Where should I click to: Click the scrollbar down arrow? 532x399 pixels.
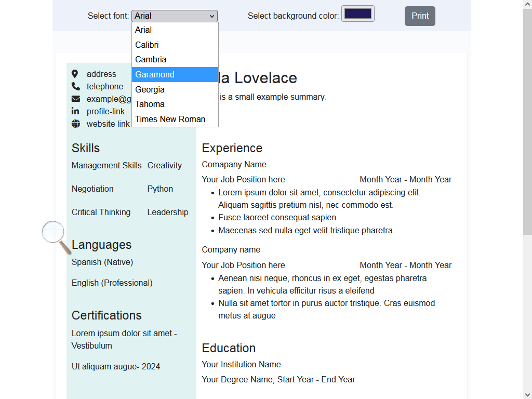tap(527, 395)
